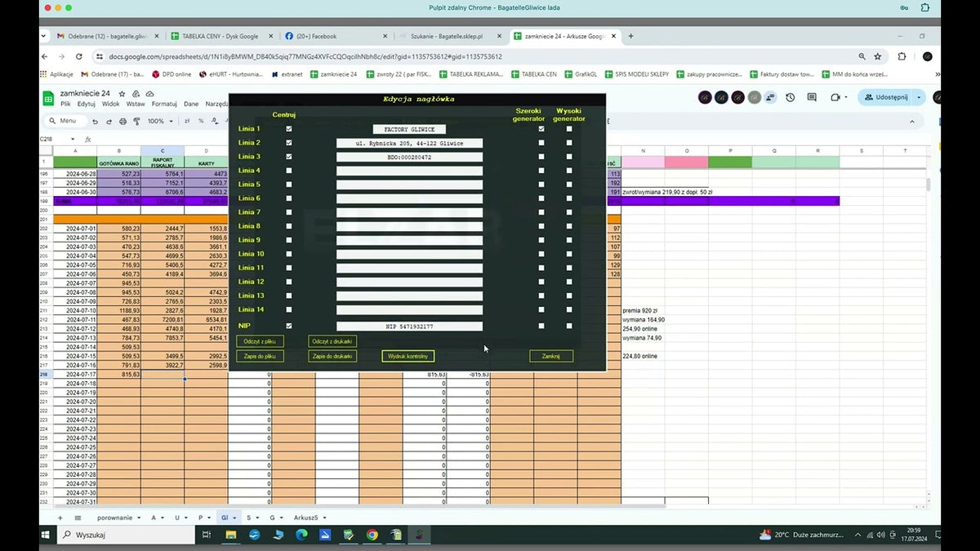
Task: Open the Edytuj menu
Action: pyautogui.click(x=86, y=104)
